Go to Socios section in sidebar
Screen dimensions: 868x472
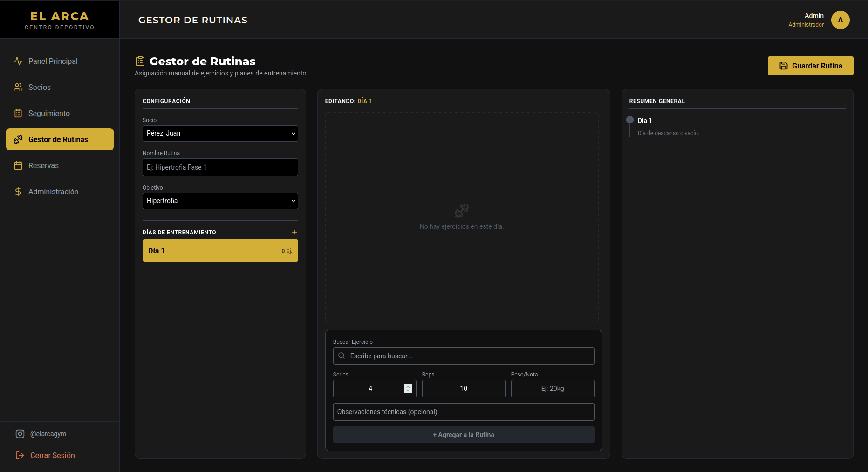click(x=40, y=87)
